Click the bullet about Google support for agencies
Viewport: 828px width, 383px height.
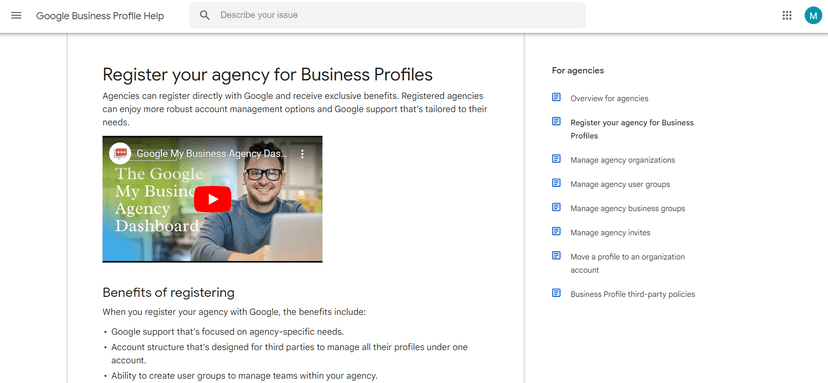pyautogui.click(x=227, y=332)
